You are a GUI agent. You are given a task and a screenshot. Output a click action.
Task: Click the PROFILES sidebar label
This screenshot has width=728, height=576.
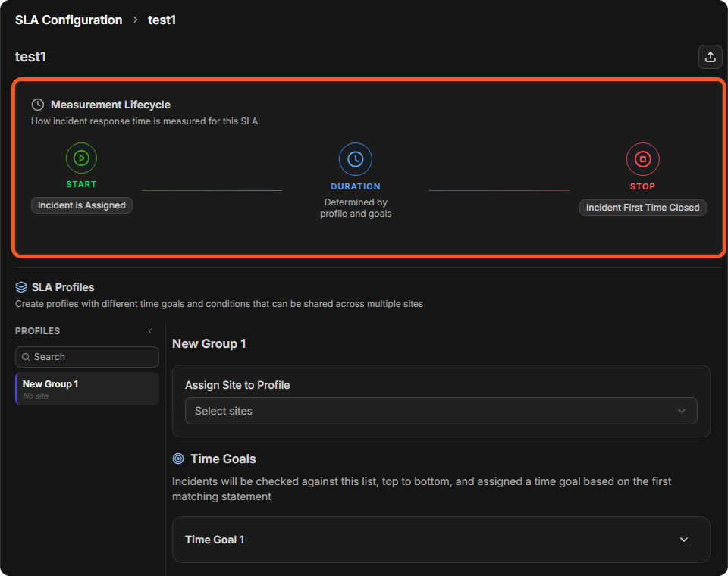38,331
